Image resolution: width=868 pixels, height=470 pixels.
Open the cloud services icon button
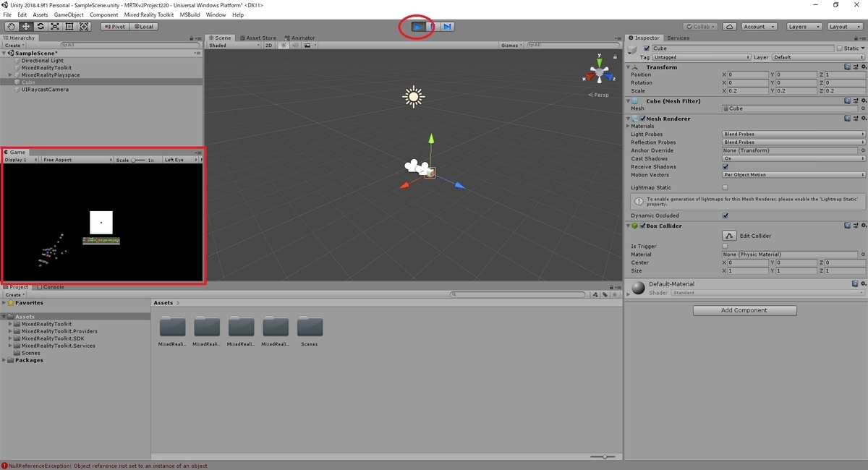(730, 27)
